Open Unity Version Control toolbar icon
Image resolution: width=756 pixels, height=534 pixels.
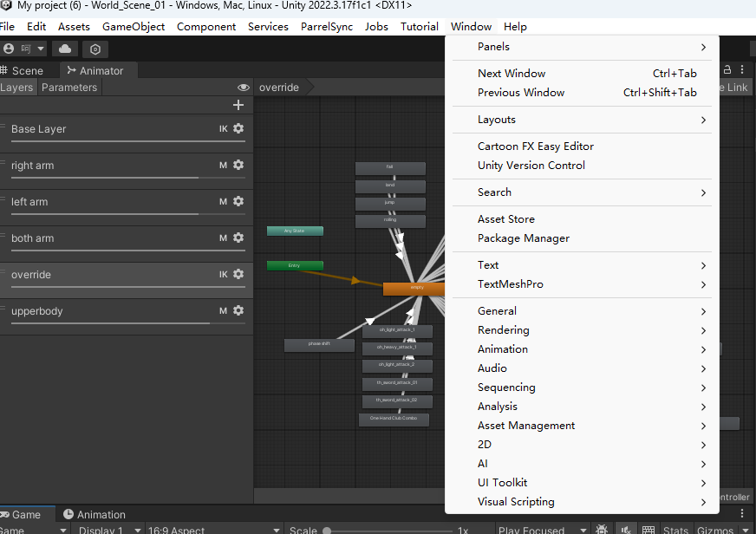(x=95, y=49)
